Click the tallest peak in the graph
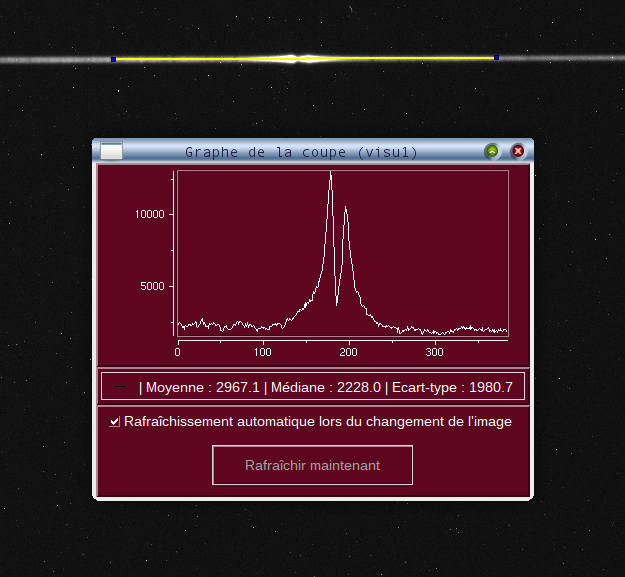This screenshot has height=577, width=625. click(x=331, y=174)
